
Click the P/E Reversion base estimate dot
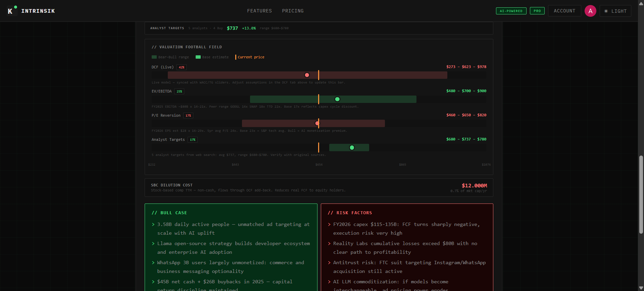tap(317, 123)
